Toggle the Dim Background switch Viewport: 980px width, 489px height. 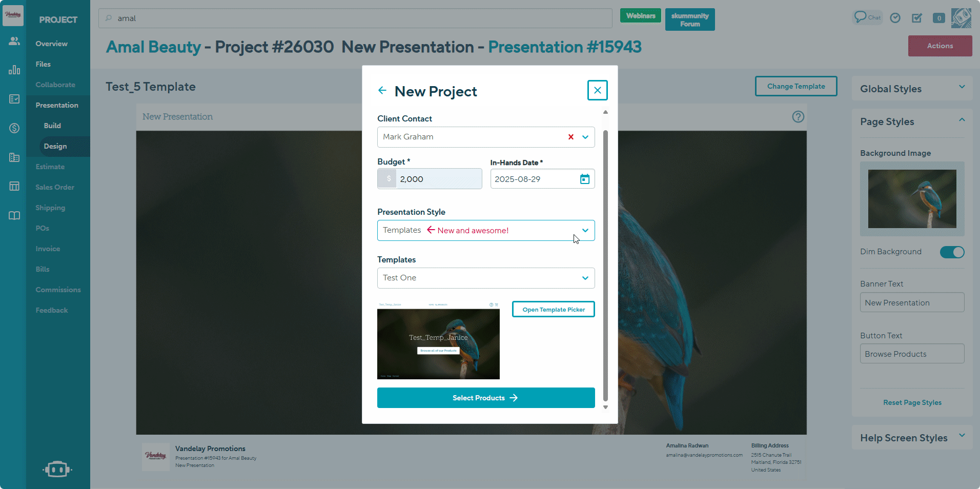(x=951, y=252)
